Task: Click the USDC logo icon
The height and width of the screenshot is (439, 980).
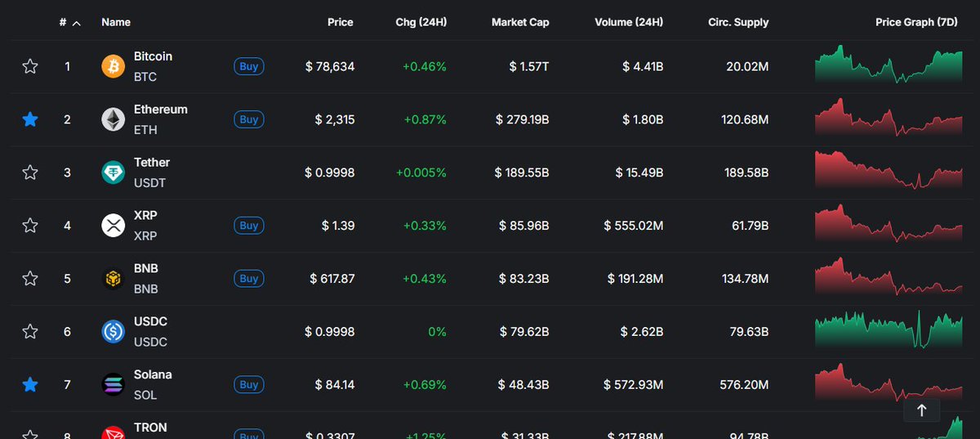Action: [x=113, y=332]
